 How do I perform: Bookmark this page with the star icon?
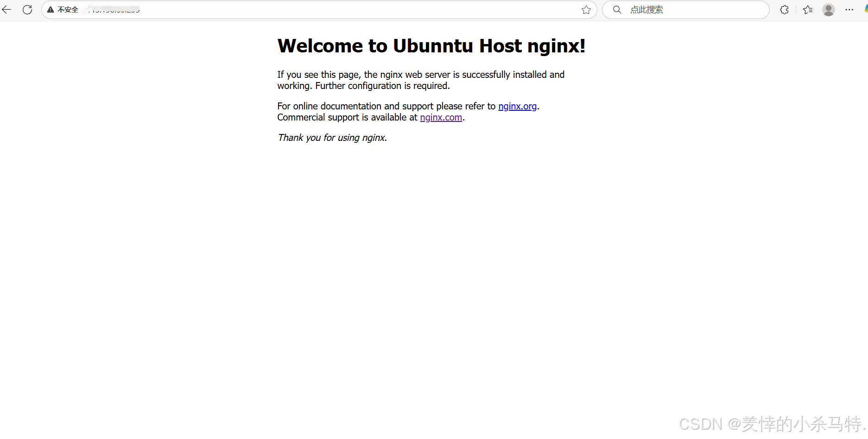click(x=586, y=10)
